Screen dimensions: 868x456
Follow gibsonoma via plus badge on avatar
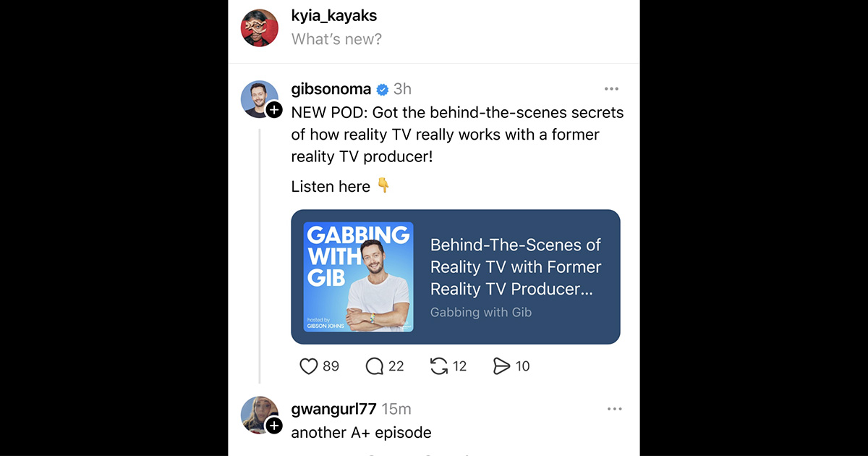(274, 110)
